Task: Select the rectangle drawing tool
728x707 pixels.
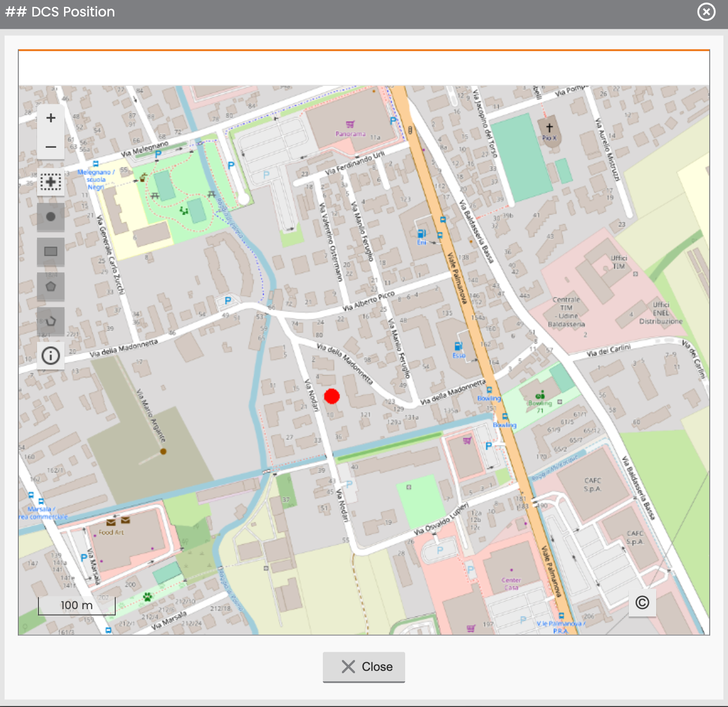Action: [51, 252]
